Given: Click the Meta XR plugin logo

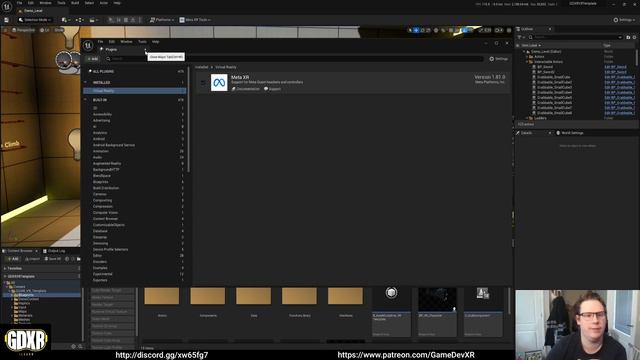Looking at the screenshot, I should click(219, 82).
